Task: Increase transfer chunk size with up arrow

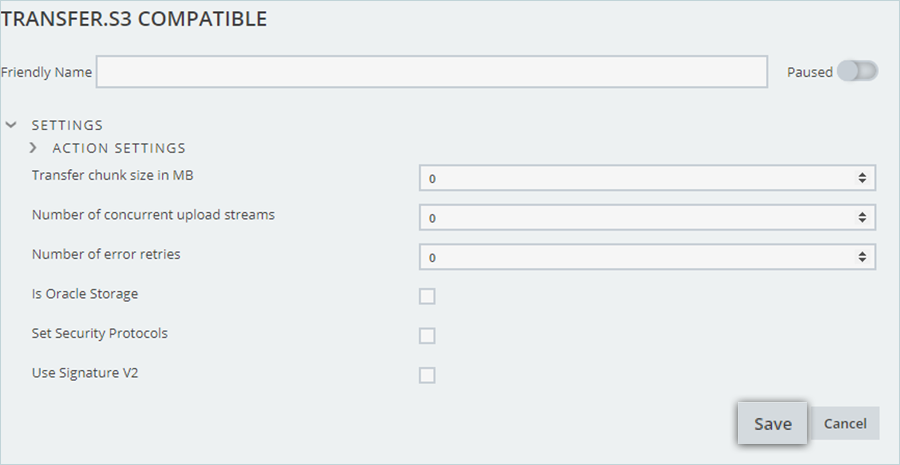Action: 862,175
